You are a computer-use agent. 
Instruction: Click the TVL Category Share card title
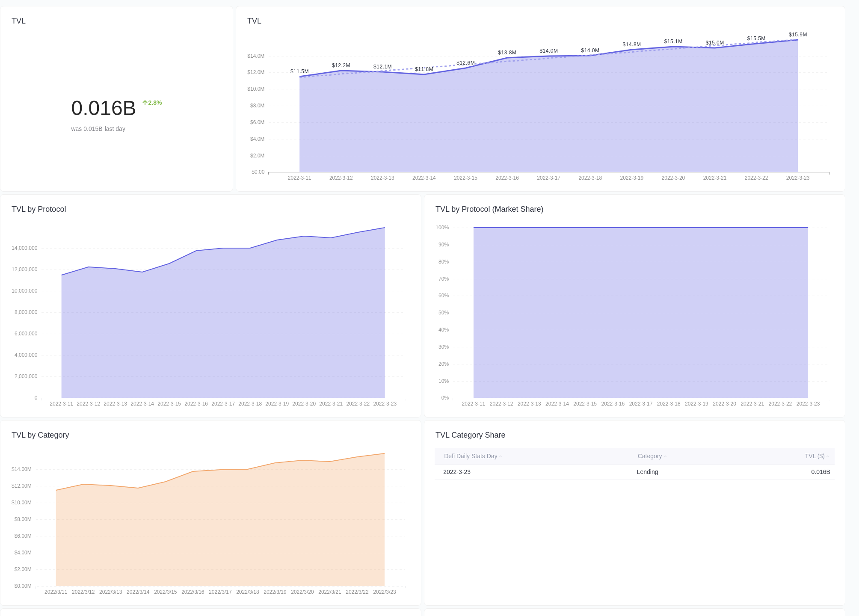click(470, 435)
